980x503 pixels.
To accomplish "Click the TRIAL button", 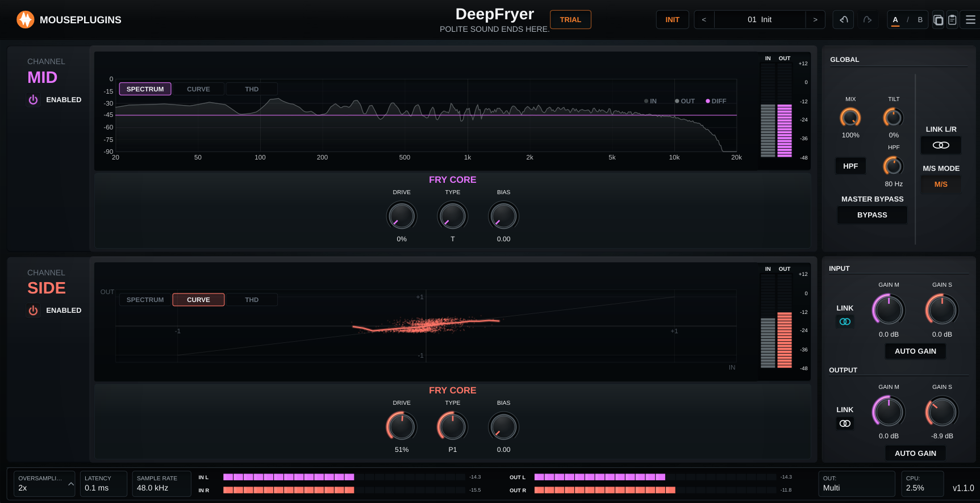I will (x=570, y=20).
